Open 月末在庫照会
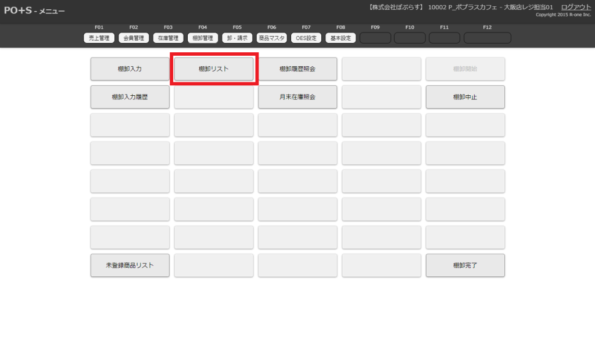 point(297,97)
